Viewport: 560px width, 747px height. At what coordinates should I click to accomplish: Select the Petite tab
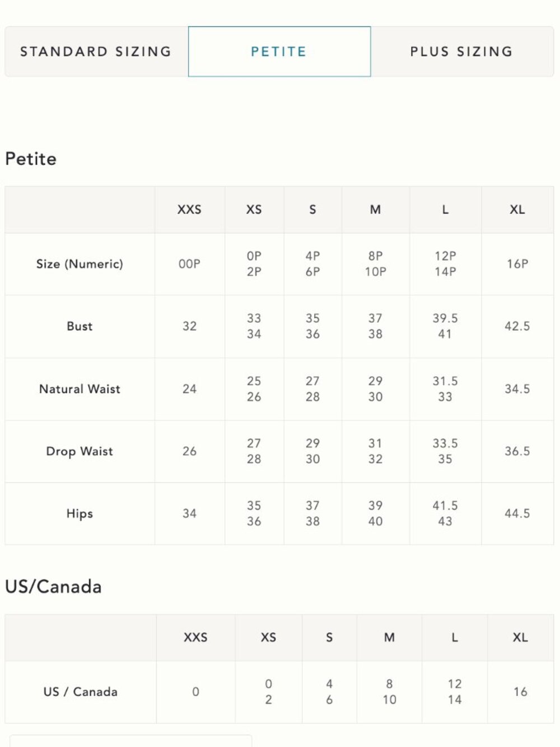(x=279, y=52)
